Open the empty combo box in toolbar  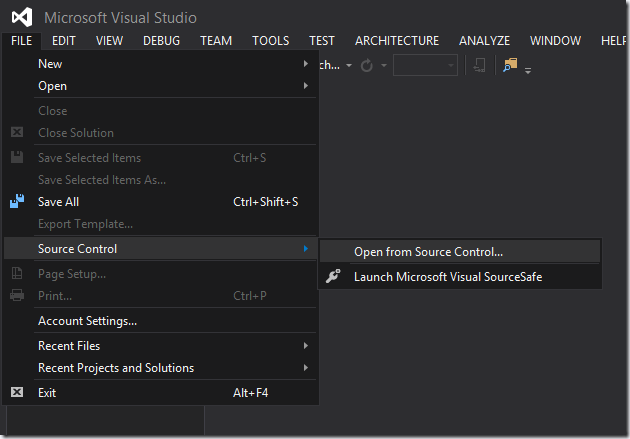[425, 66]
